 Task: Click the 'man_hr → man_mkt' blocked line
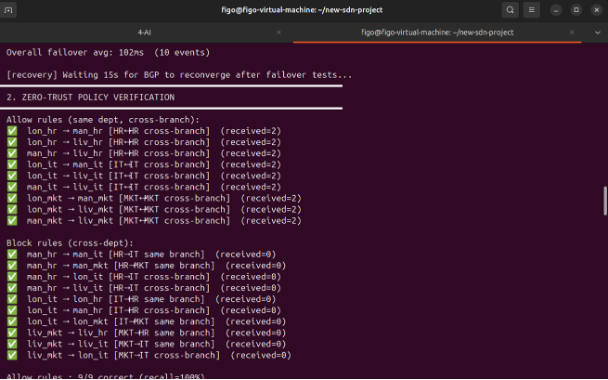(146, 266)
